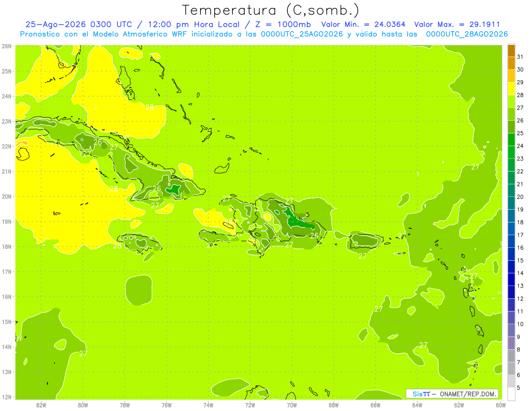The image size is (532, 411).
Task: Click the '24N' latitude axis label
Action: point(6,96)
